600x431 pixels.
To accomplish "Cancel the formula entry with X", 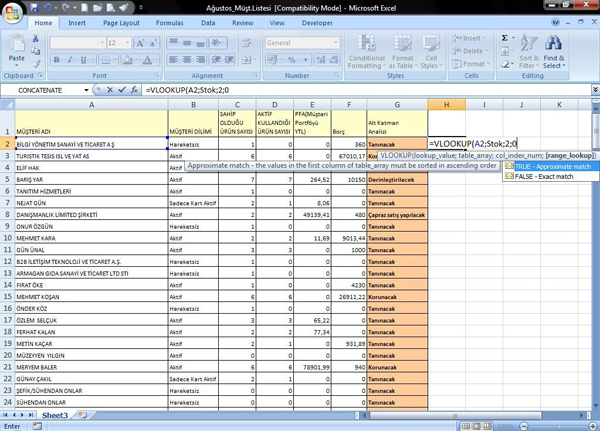I will coord(109,90).
